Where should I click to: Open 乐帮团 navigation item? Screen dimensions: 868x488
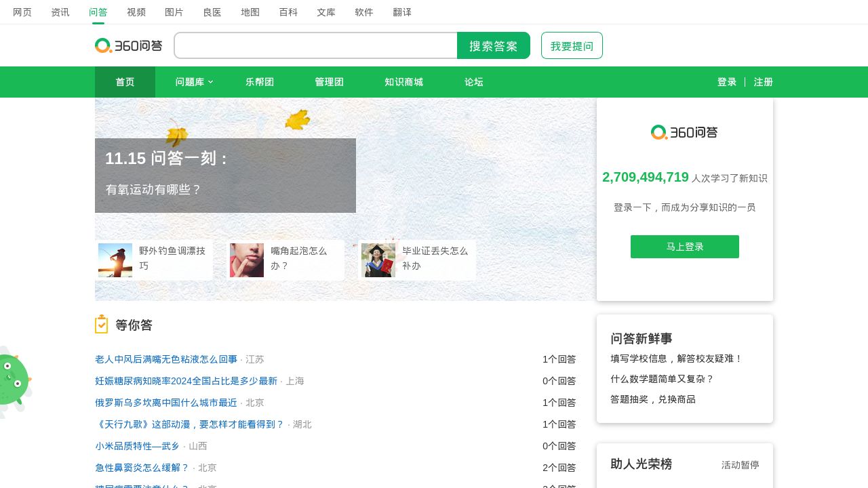click(x=260, y=82)
